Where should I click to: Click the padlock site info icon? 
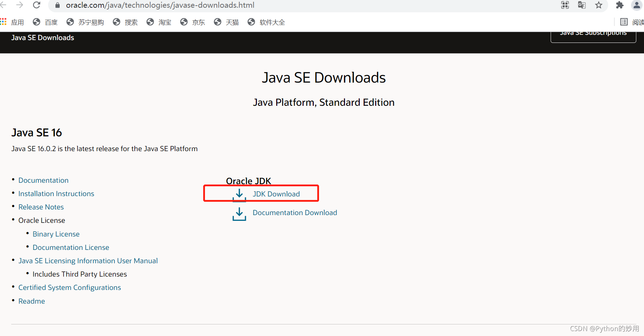58,5
